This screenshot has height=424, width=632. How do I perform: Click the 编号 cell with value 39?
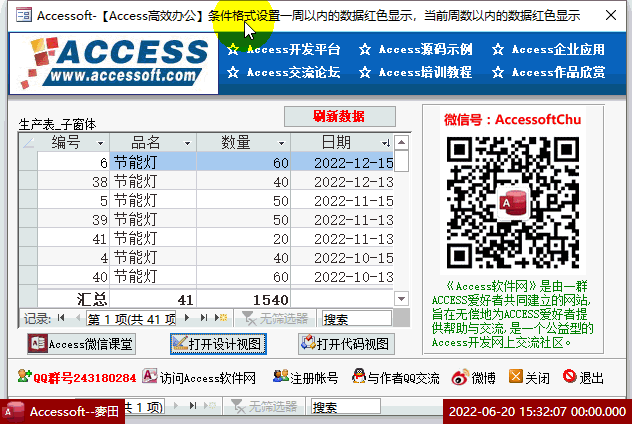pyautogui.click(x=73, y=219)
